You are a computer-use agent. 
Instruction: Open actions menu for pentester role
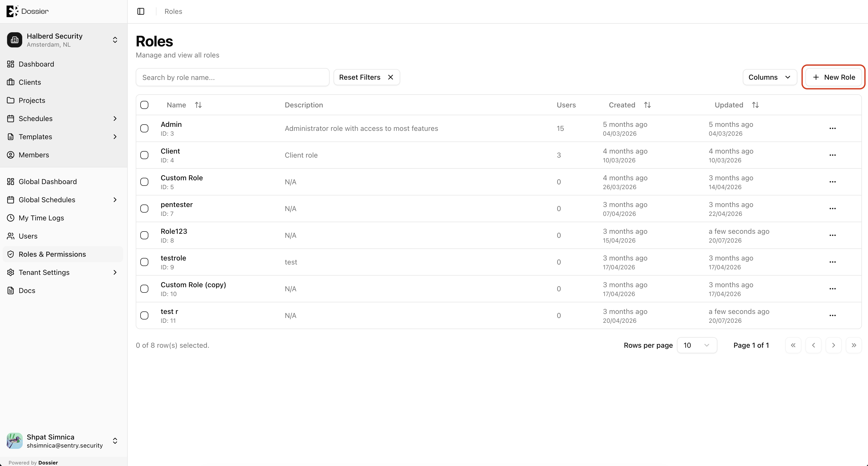(832, 209)
